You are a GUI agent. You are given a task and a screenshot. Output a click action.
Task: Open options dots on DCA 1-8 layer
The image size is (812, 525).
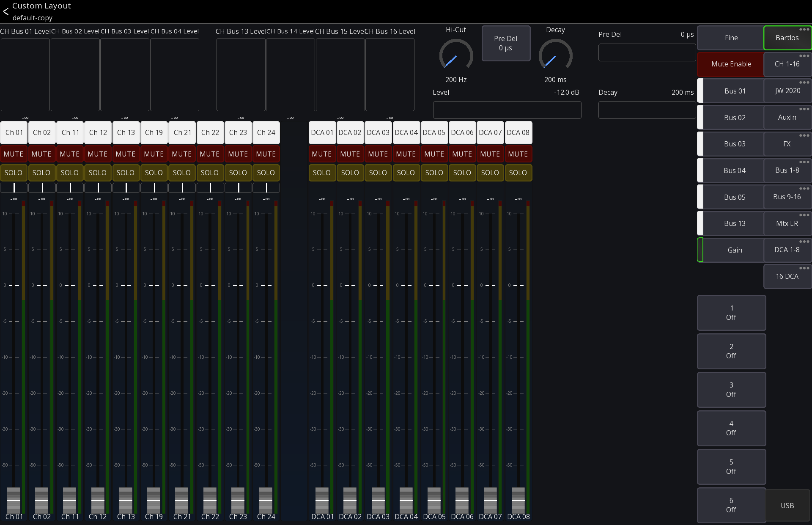804,242
